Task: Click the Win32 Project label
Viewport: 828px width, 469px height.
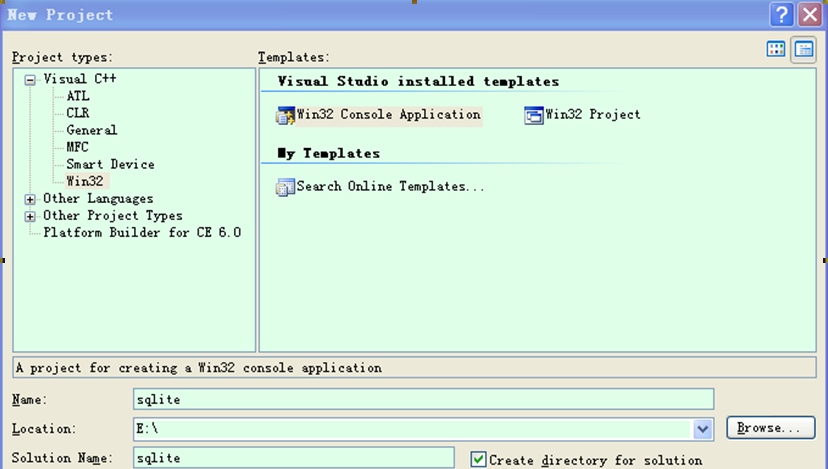Action: 592,115
